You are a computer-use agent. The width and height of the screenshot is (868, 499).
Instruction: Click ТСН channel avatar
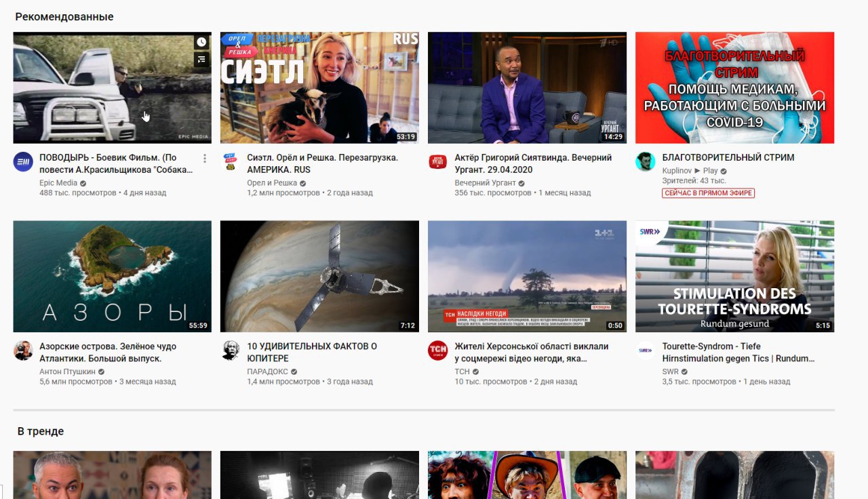coord(438,350)
